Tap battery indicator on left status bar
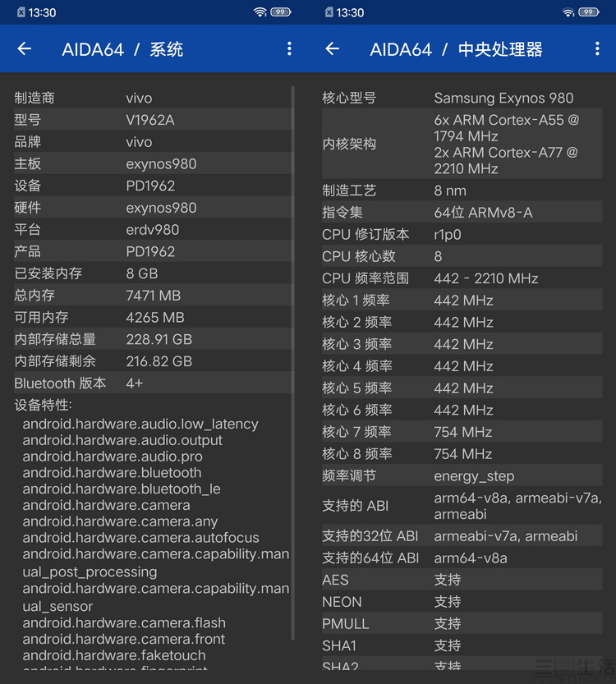The image size is (616, 684). [x=281, y=12]
